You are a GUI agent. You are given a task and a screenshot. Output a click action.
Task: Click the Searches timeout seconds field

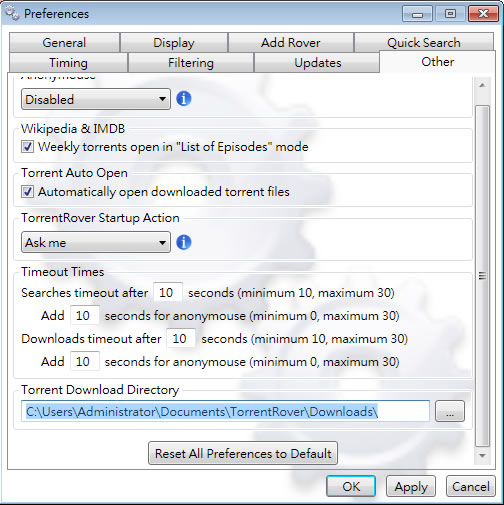(168, 293)
